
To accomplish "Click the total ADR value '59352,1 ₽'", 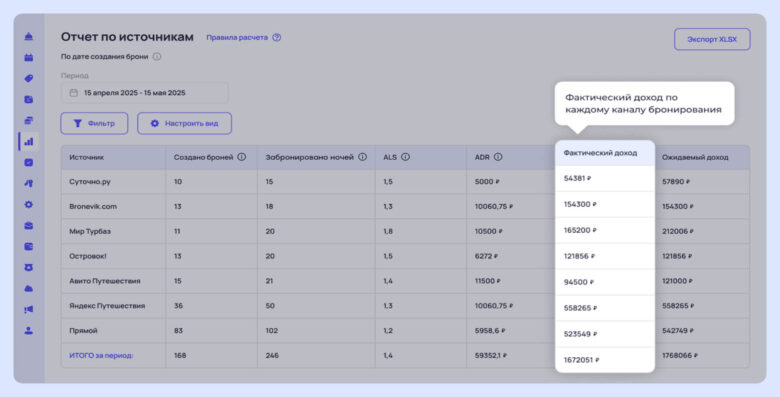I will pyautogui.click(x=491, y=356).
